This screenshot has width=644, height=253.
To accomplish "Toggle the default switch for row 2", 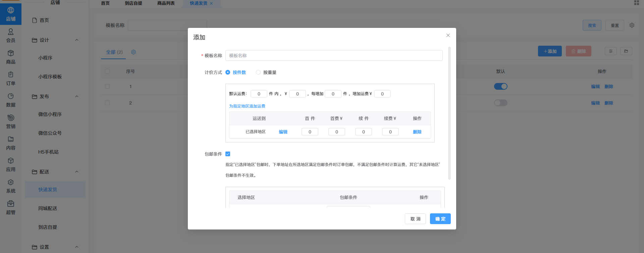I will pyautogui.click(x=501, y=103).
